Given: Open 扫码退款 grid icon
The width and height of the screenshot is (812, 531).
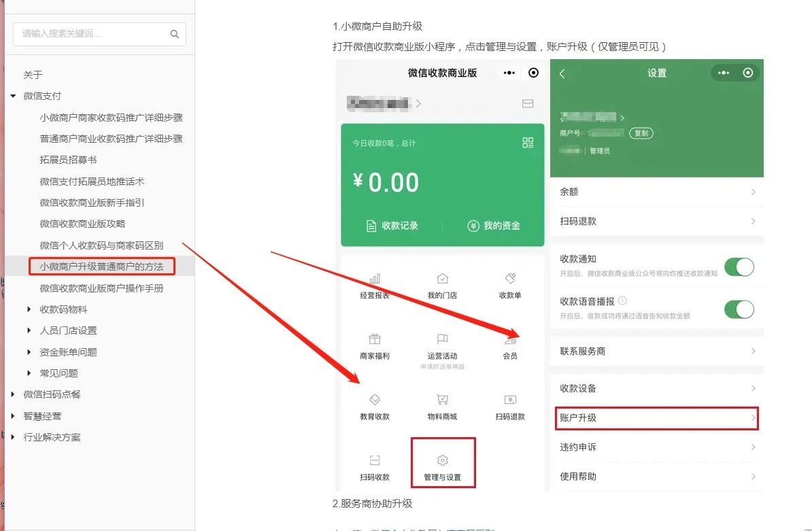Looking at the screenshot, I should point(510,400).
